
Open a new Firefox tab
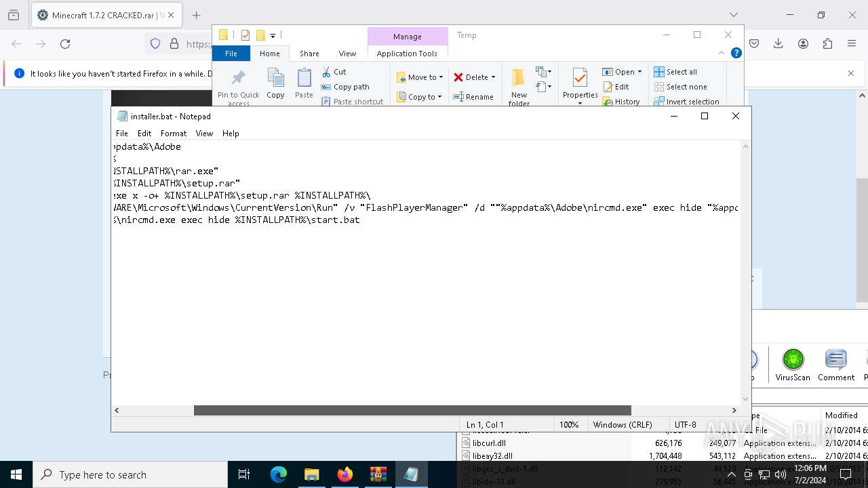196,15
